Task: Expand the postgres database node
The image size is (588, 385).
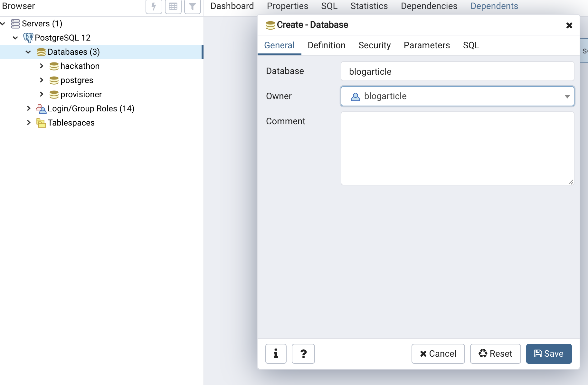Action: 42,80
